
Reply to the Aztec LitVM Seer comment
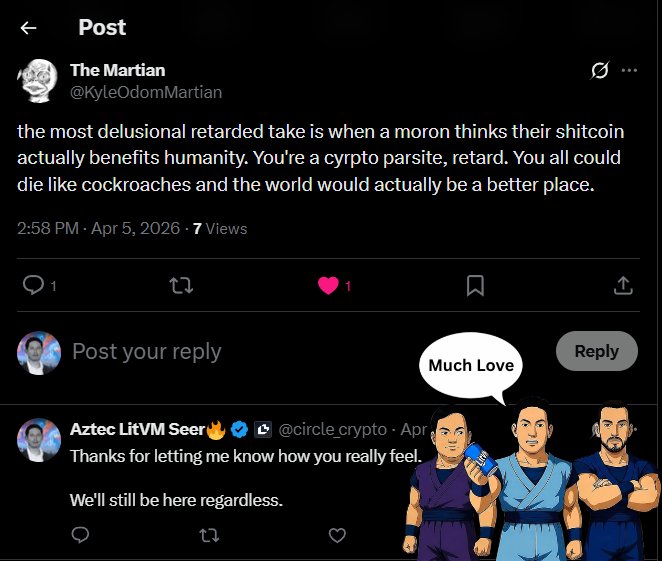pyautogui.click(x=81, y=536)
